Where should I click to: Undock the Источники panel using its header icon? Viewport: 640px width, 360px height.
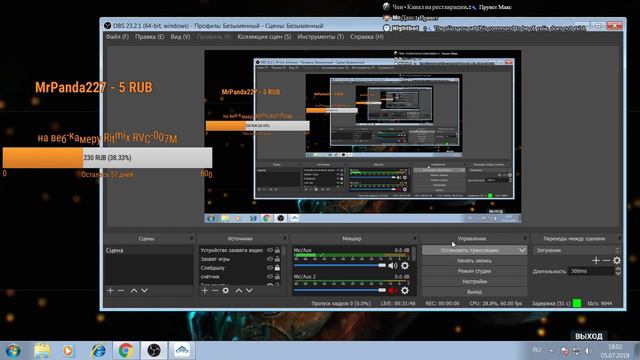tap(285, 238)
